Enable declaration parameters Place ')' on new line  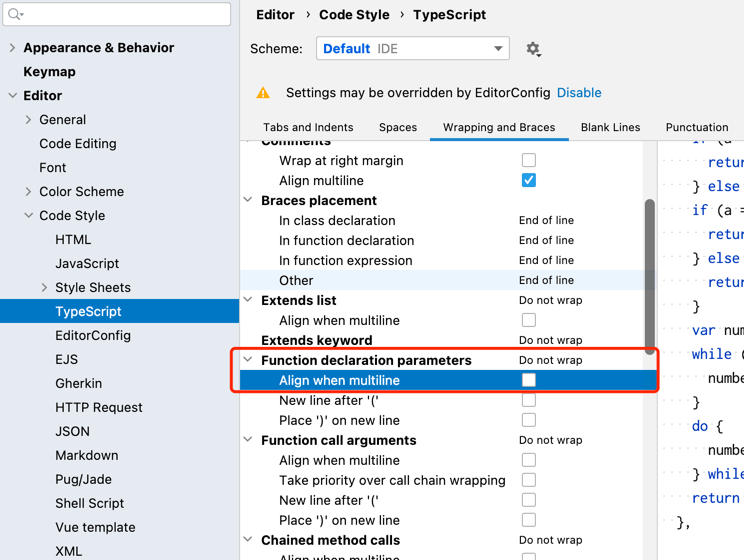(x=529, y=420)
